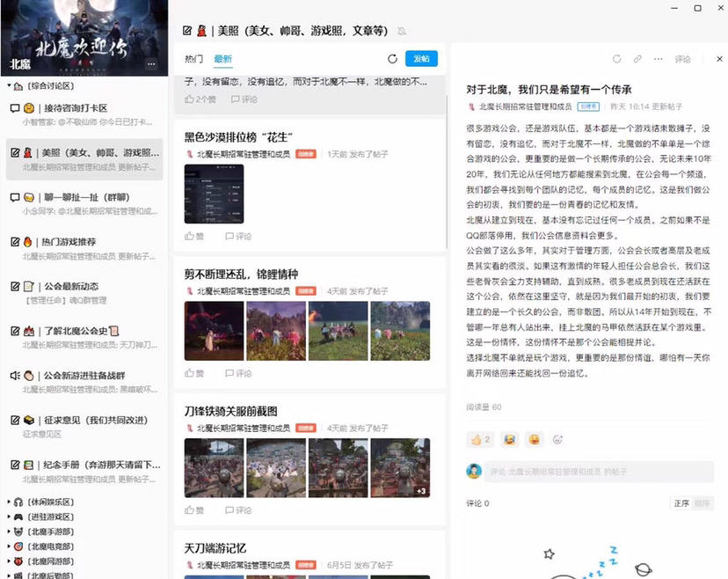Toggle the thumbs-up reaction showing count 2
Screen dimensions: 728x579
tap(479, 439)
